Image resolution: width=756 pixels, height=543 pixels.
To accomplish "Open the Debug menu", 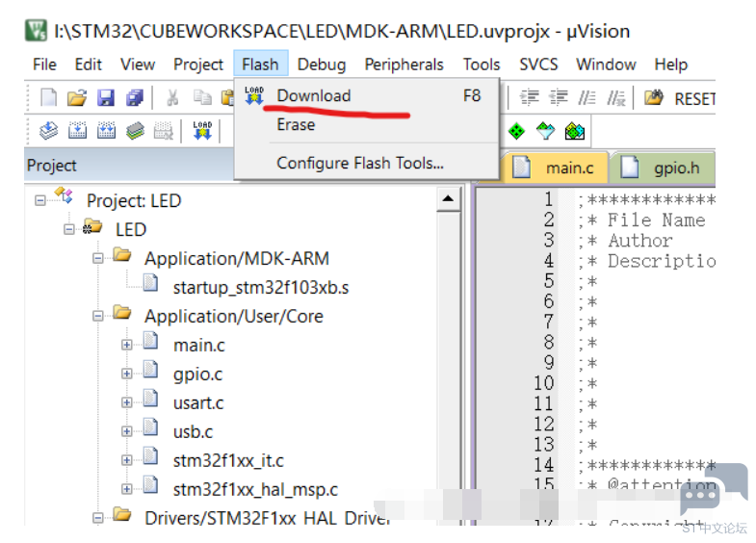I will pos(322,65).
